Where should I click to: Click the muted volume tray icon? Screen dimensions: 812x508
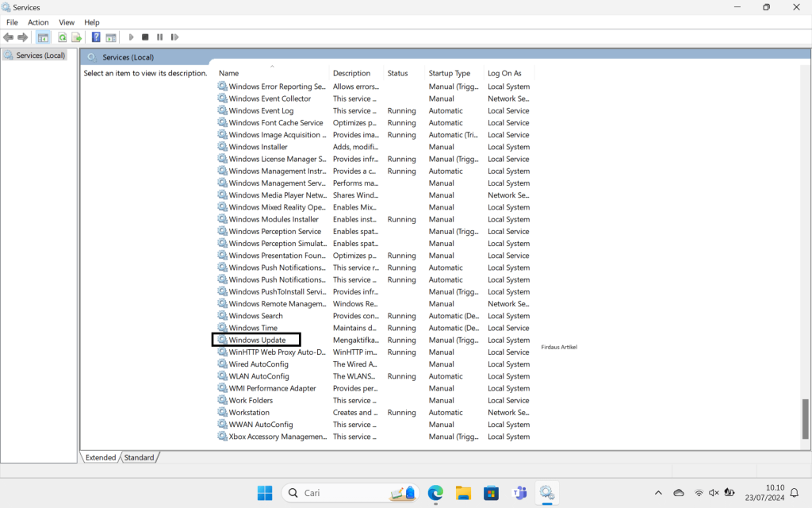(x=714, y=493)
